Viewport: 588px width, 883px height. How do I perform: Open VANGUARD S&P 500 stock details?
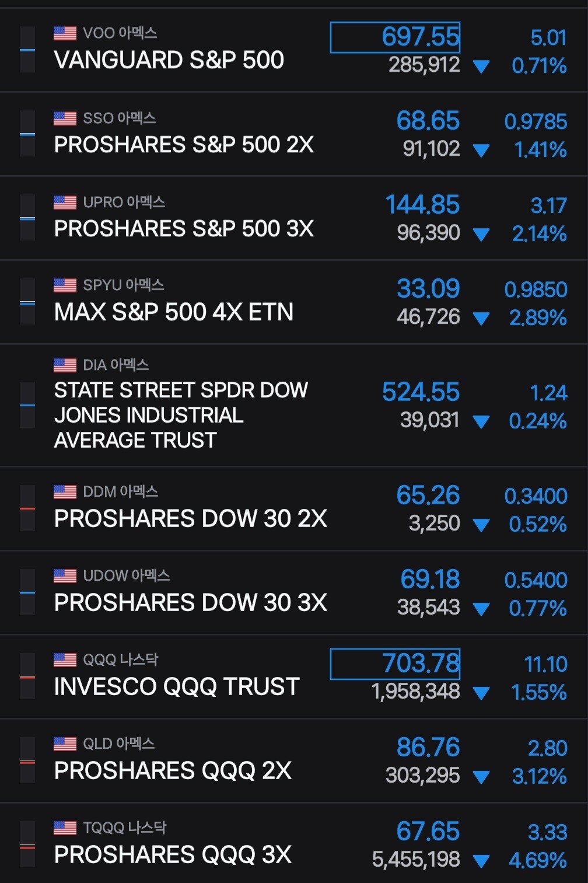[x=169, y=60]
